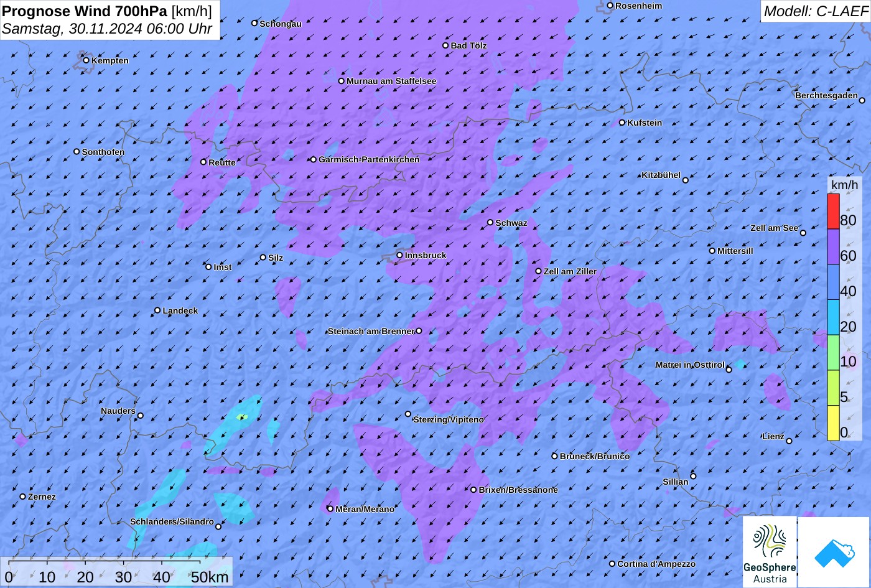This screenshot has height=588, width=871.
Task: Click the 'Schlanders/Silandro' label
Action: (x=172, y=522)
